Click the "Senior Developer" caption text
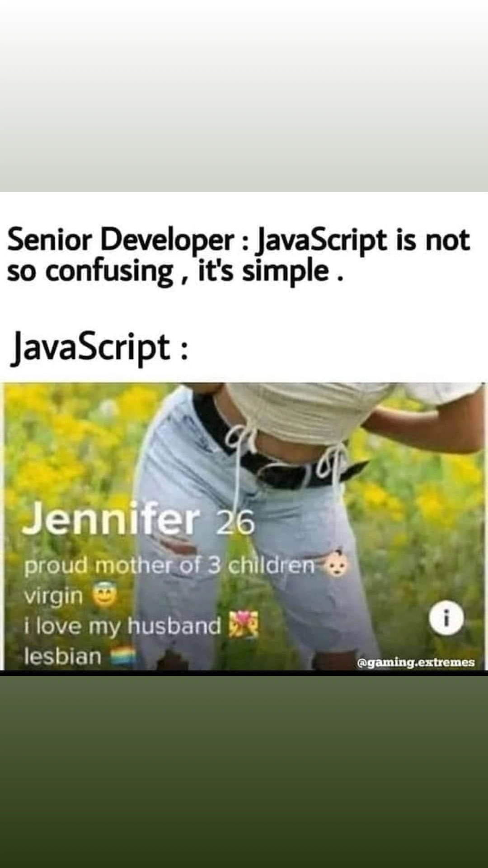 tap(121, 240)
